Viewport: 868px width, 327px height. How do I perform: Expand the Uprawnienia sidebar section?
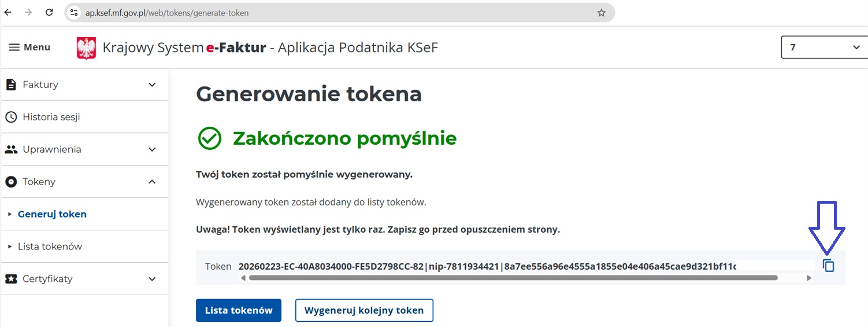(x=152, y=149)
